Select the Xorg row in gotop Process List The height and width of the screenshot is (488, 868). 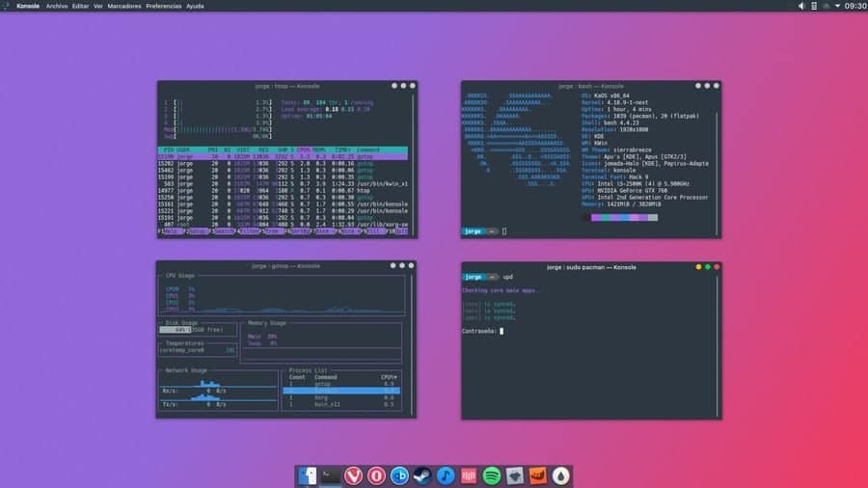tap(341, 397)
